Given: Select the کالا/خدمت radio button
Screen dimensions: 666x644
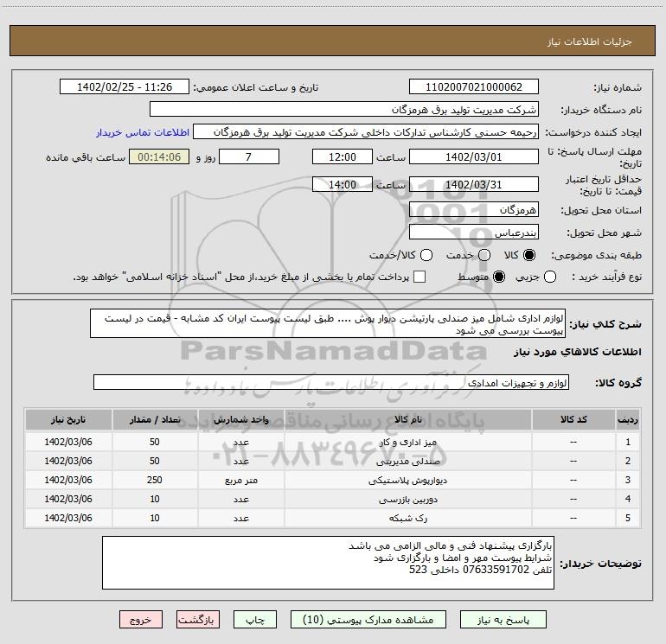Looking at the screenshot, I should pyautogui.click(x=426, y=255).
